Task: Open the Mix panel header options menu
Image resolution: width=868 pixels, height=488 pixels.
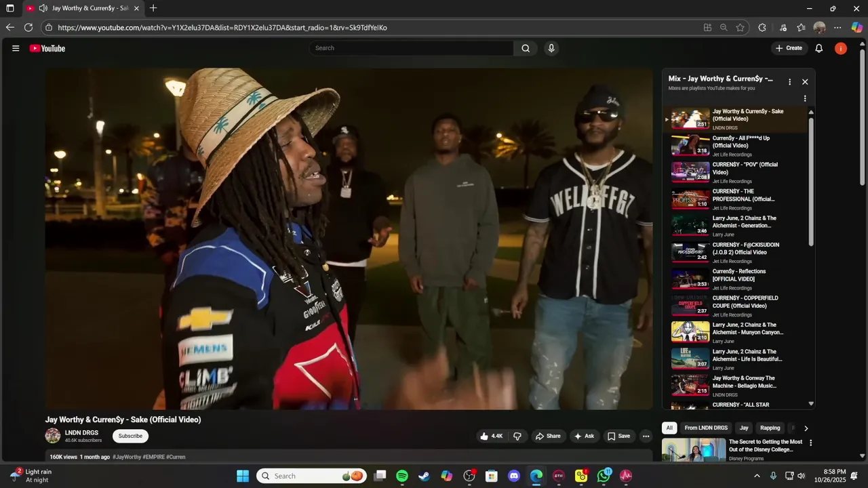Action: click(x=789, y=81)
